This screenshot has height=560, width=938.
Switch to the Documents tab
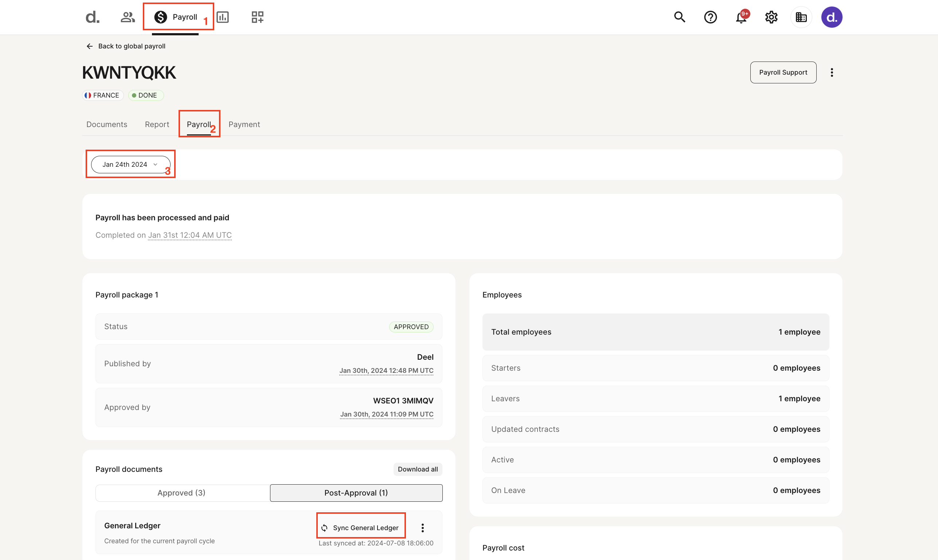click(x=106, y=124)
